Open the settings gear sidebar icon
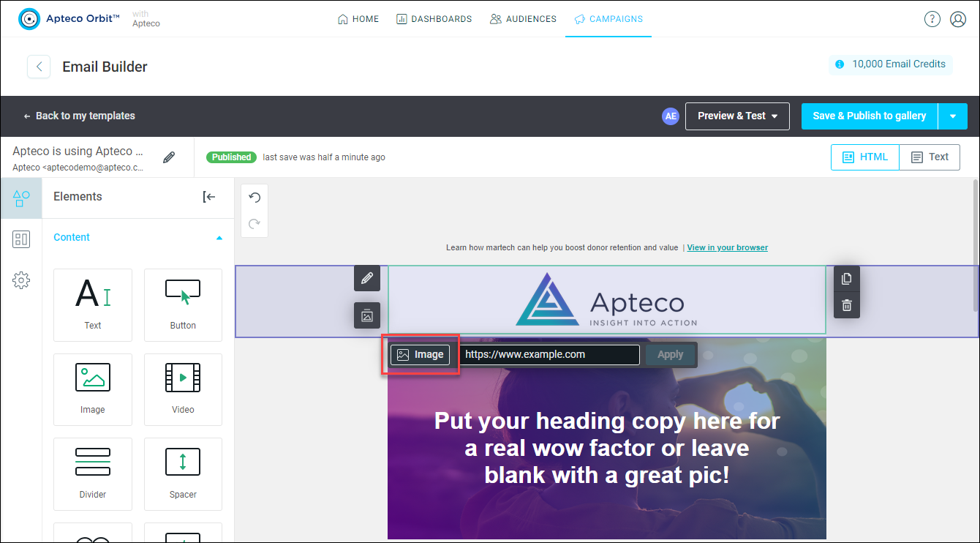 [x=21, y=280]
